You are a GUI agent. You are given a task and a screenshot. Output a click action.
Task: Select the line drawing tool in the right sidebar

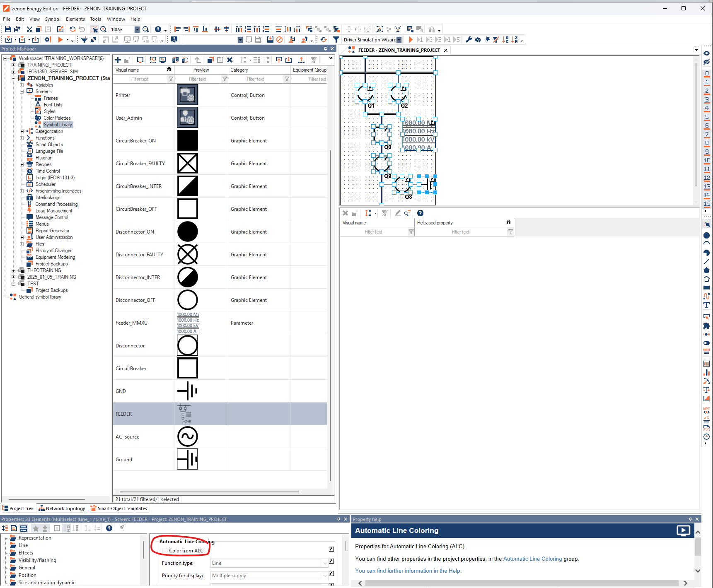point(707,261)
